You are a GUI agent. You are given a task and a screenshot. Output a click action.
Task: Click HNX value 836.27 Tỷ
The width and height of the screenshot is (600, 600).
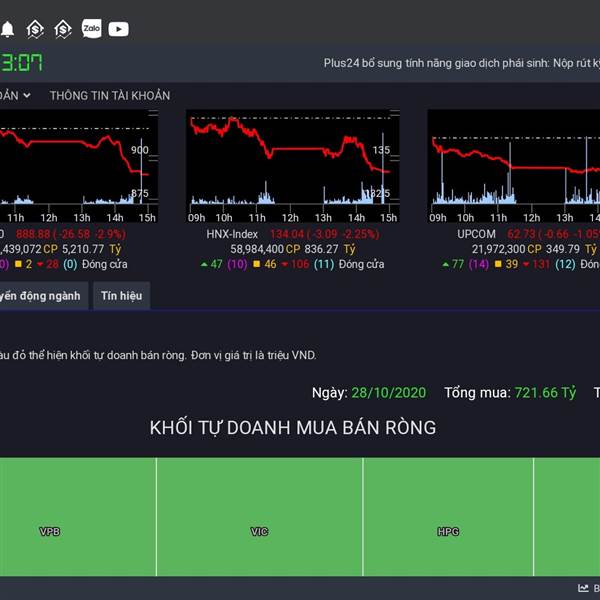330,249
